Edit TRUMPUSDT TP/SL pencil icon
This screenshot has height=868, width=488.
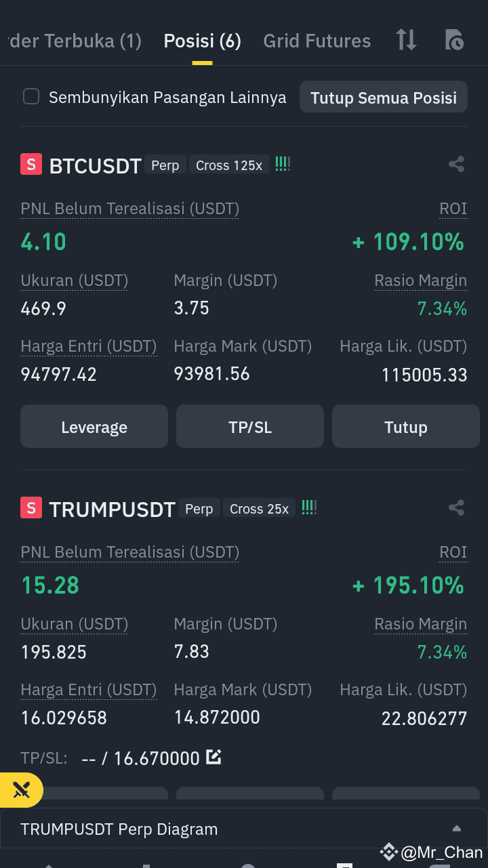(213, 757)
